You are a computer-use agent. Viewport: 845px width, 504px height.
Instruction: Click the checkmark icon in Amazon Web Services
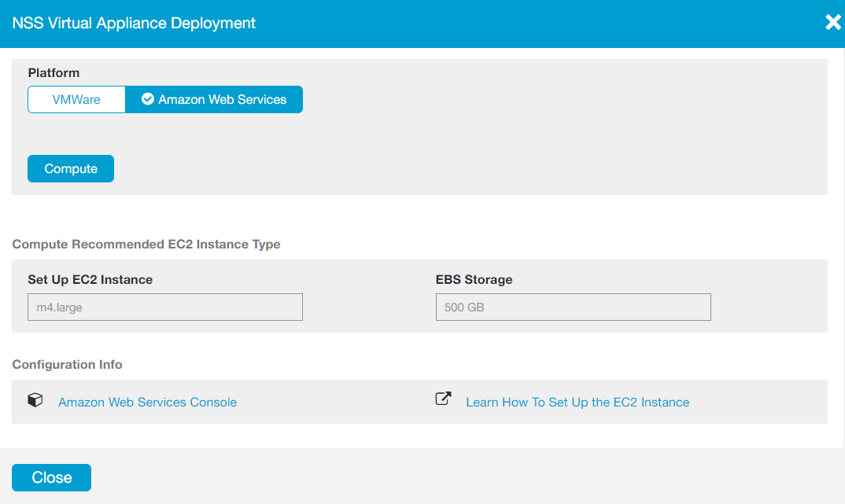147,100
